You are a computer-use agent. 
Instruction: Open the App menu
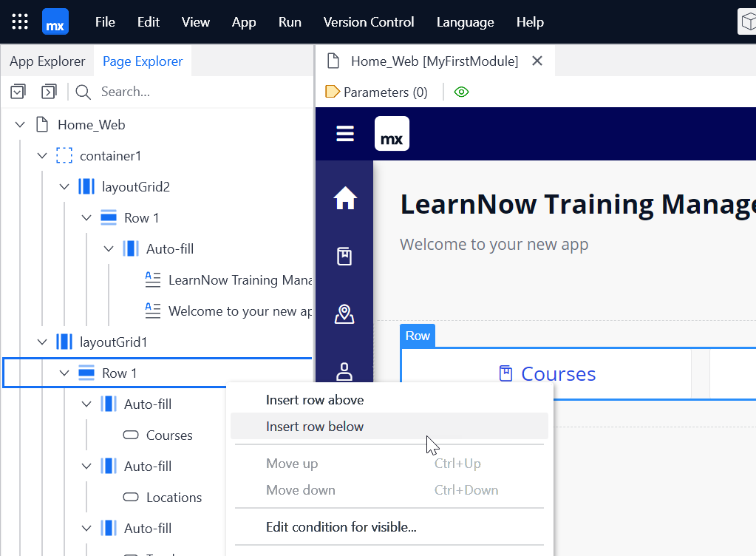(x=244, y=22)
